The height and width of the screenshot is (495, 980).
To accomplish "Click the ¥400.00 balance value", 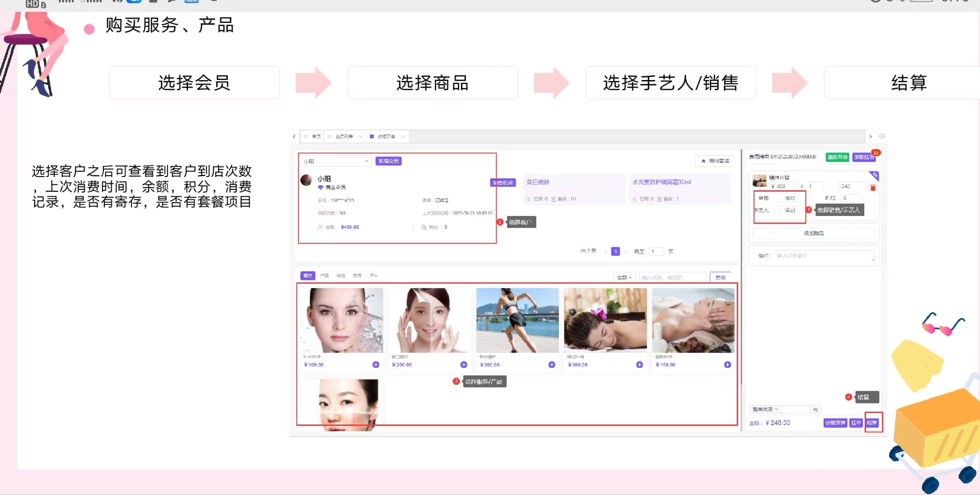I will (350, 227).
